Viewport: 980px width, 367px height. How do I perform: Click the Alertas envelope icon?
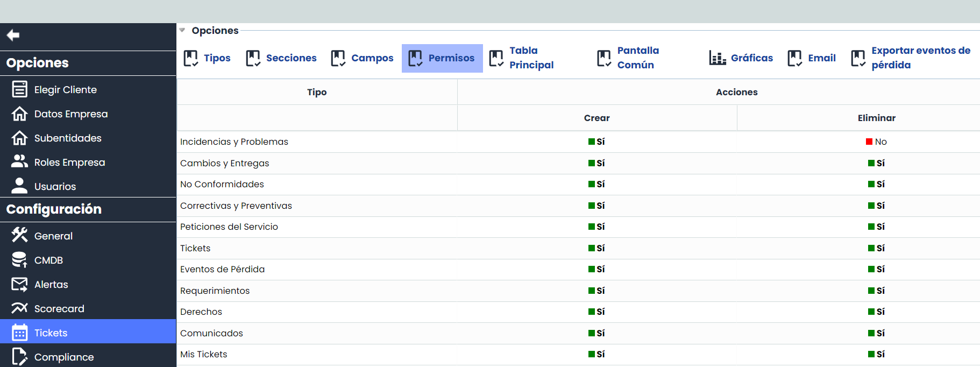point(19,284)
